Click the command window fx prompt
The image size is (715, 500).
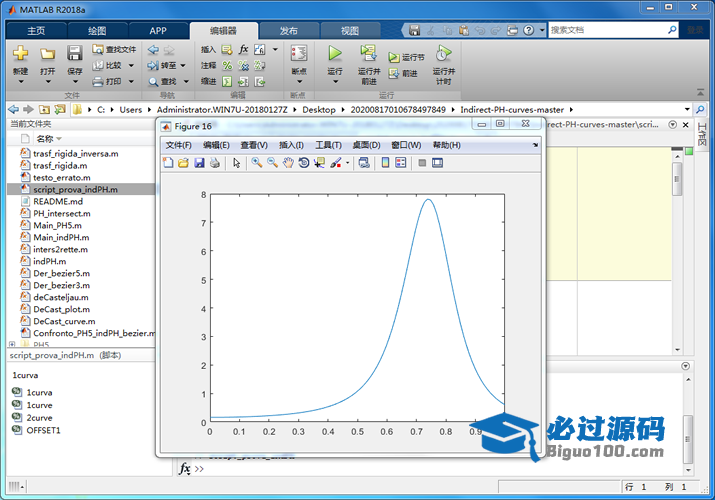click(184, 469)
